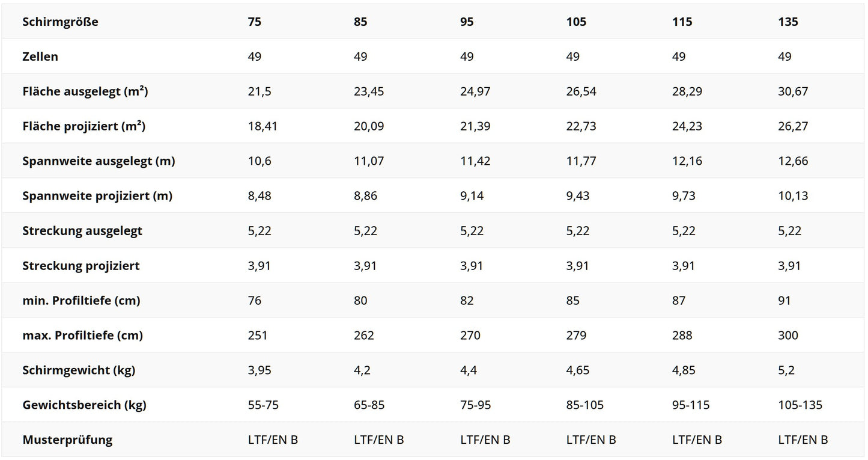Screen dimensions: 868x460
Task: Click the Gewichtsbereich (kg) row label
Action: [84, 406]
